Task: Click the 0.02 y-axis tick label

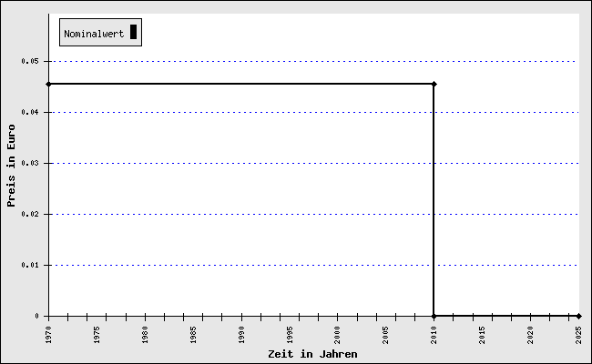Action: pyautogui.click(x=31, y=215)
